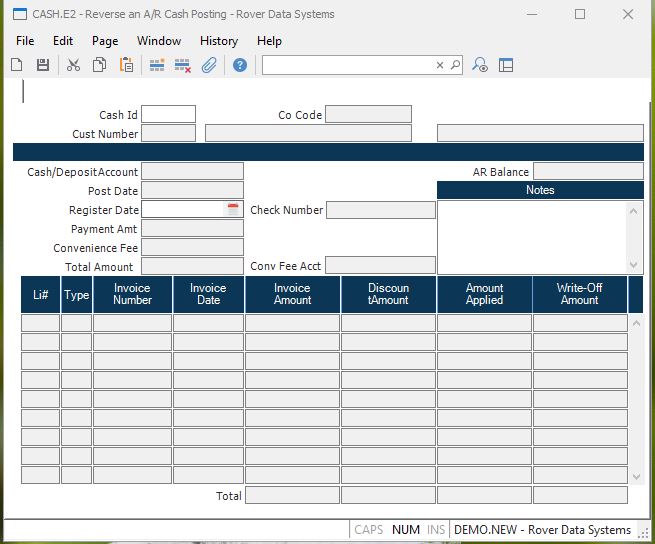Click the Paste clipboard icon
Screen dimensions: 655x544
(126, 65)
